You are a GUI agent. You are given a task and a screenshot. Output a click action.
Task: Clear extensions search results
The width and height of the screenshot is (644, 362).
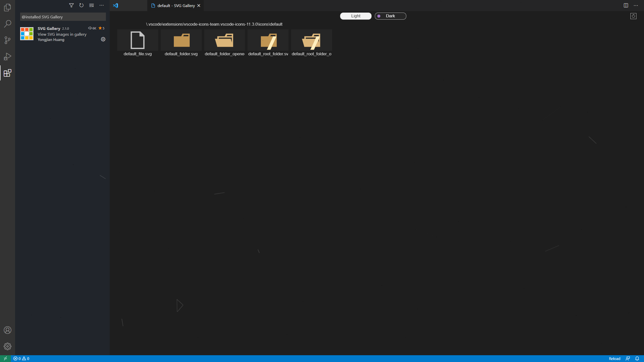pos(92,5)
